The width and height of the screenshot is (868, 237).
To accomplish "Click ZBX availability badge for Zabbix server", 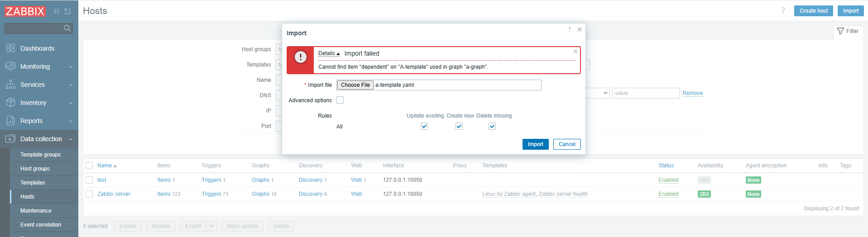I will pyautogui.click(x=704, y=194).
